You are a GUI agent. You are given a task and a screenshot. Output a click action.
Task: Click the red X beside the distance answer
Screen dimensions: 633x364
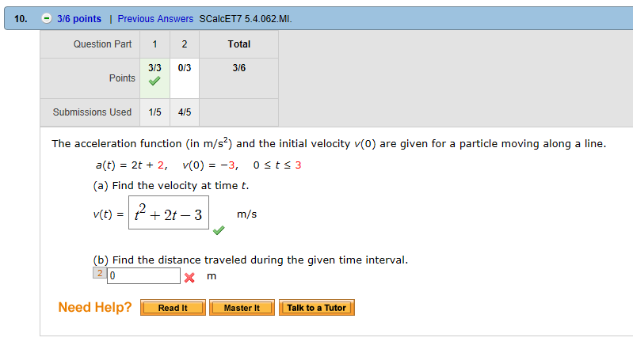189,277
